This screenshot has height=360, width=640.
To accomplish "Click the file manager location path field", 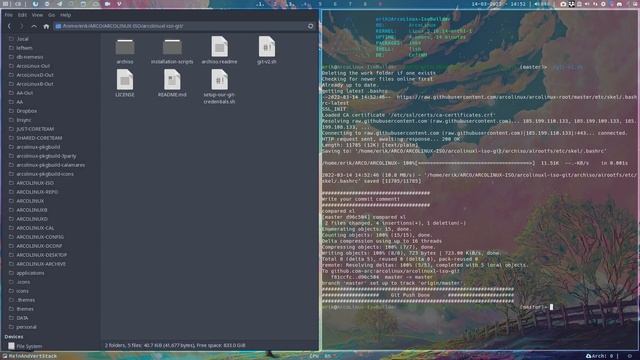I will click(x=180, y=26).
